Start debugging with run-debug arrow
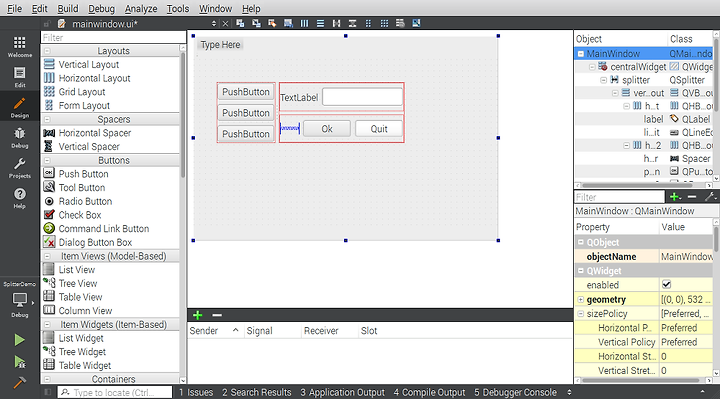The height and width of the screenshot is (399, 720). click(x=19, y=362)
